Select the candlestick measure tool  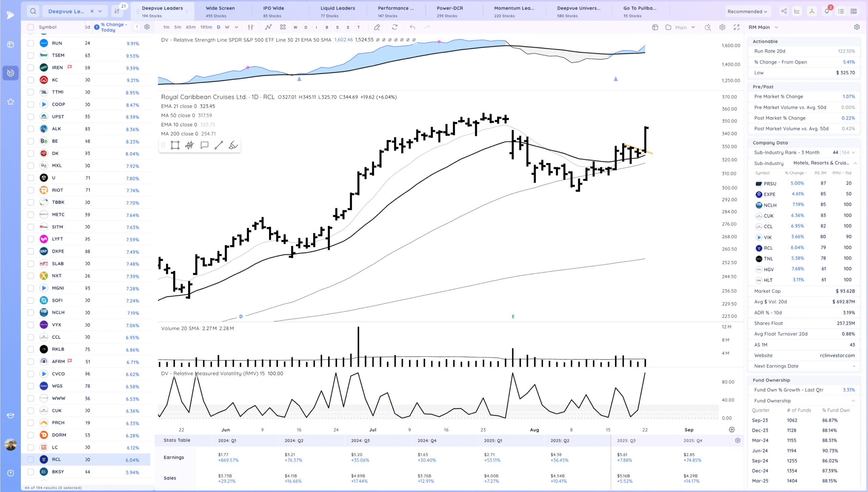coord(190,145)
